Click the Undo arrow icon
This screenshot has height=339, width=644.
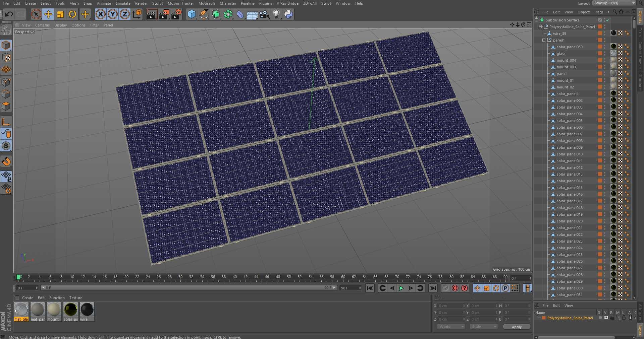9,14
